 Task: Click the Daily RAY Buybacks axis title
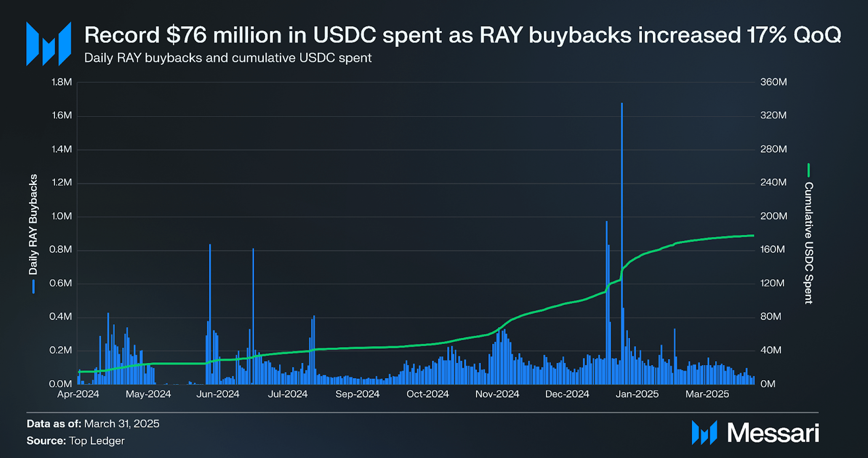(x=33, y=224)
